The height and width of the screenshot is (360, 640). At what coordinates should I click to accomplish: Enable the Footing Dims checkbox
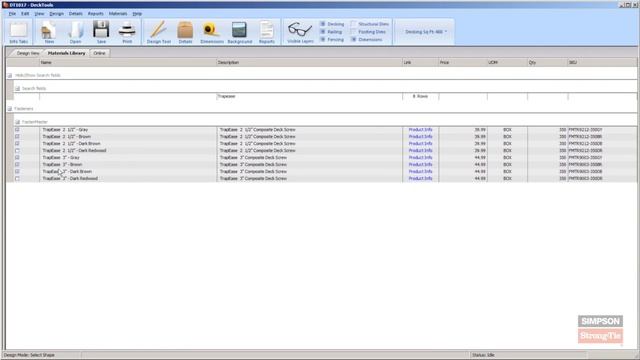click(x=353, y=32)
